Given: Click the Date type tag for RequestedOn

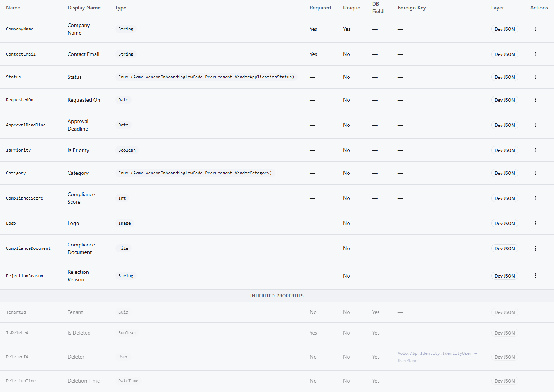Looking at the screenshot, I should 123,100.
